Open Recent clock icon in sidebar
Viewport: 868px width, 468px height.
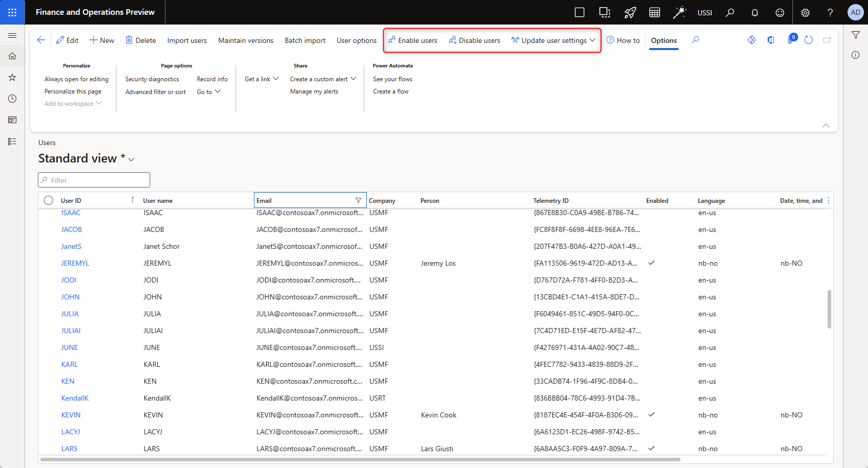pyautogui.click(x=12, y=99)
